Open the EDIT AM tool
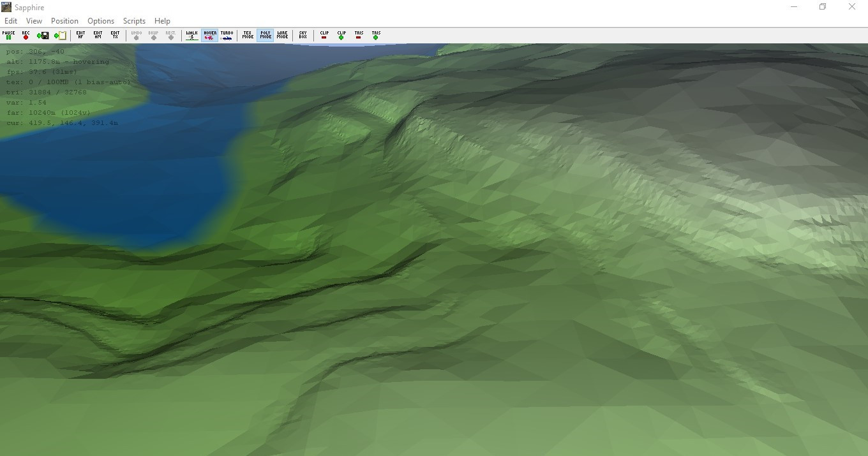 coord(98,36)
